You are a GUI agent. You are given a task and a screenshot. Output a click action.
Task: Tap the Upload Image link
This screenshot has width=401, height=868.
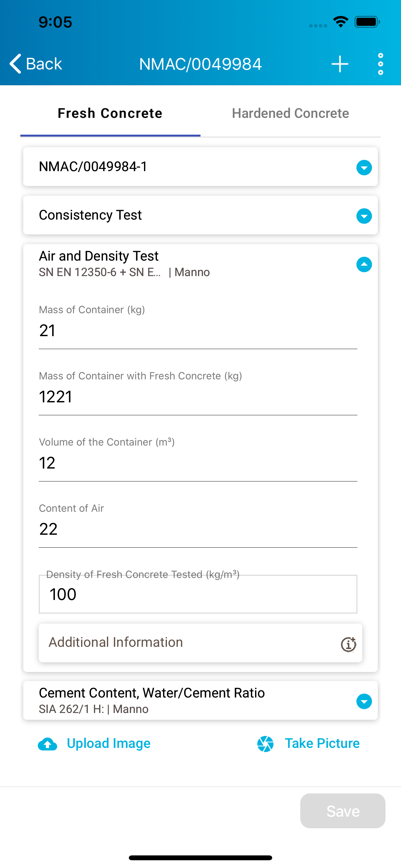(x=108, y=743)
